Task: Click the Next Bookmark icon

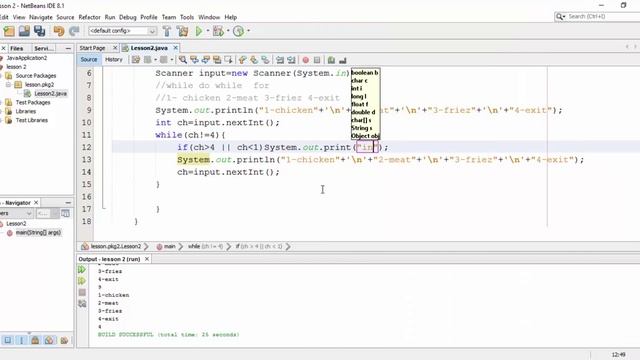Action: (x=254, y=60)
